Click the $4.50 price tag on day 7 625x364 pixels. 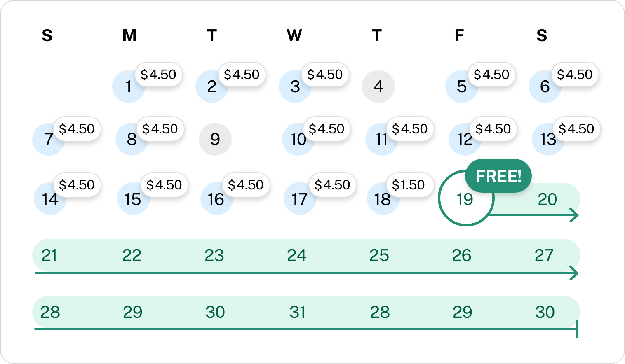click(77, 128)
